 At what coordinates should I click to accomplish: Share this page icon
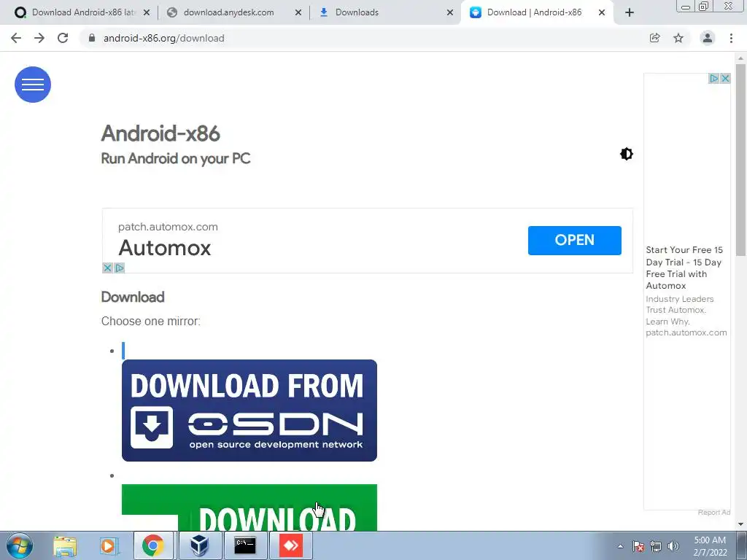coord(654,38)
